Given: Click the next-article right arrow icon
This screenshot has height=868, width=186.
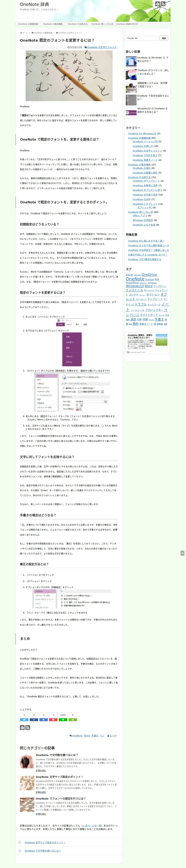Looking at the screenshot, I should [x=20, y=851].
